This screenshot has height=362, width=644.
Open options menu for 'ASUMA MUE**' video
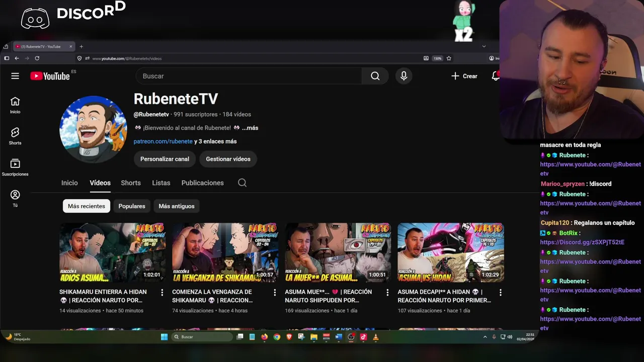pos(387,292)
